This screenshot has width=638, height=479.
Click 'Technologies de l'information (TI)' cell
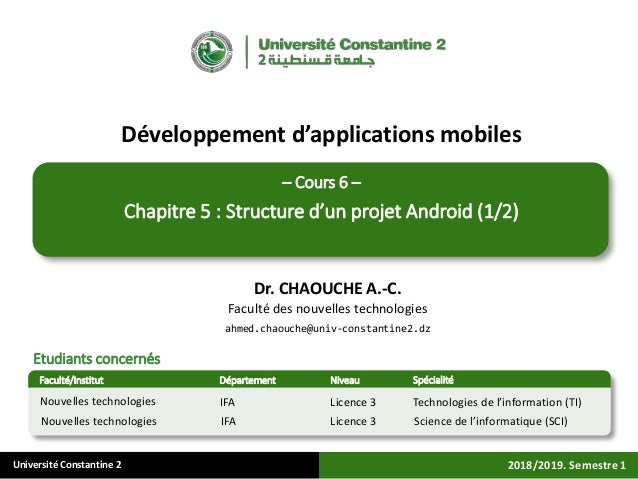coord(497,402)
